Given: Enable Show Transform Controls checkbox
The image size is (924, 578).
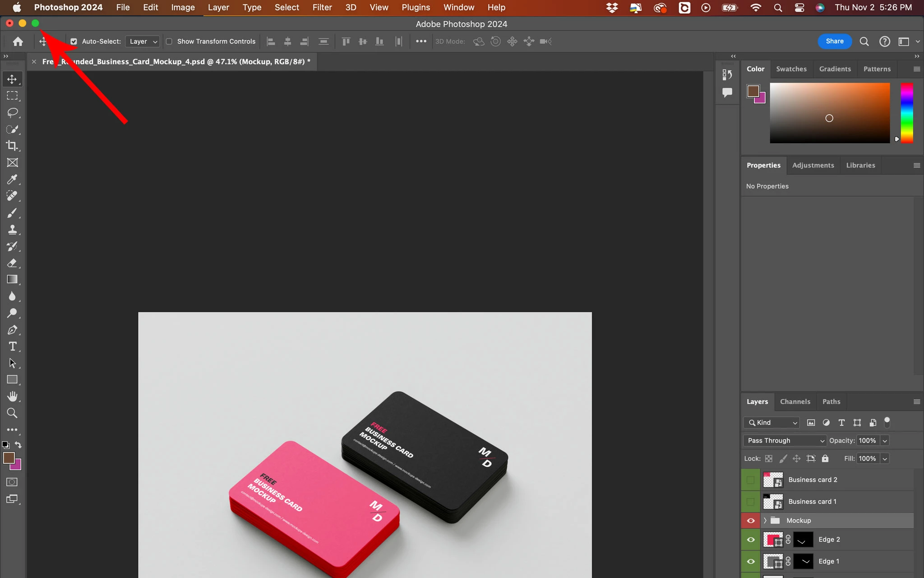Looking at the screenshot, I should (169, 42).
